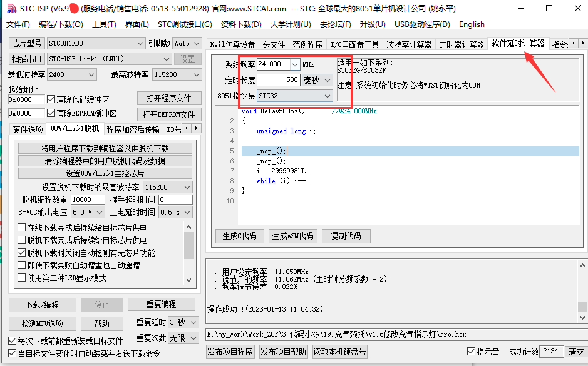Toggle the 提示音 checkbox
The image size is (588, 366).
point(471,352)
